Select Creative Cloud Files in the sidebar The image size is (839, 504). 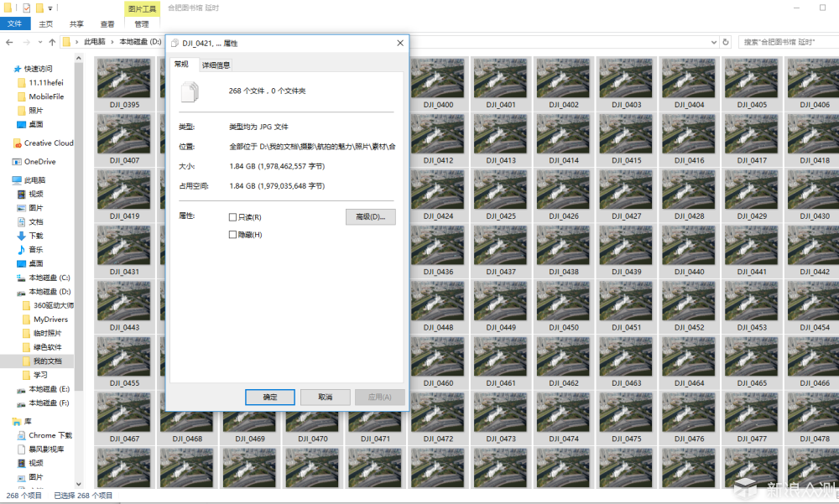tap(48, 143)
